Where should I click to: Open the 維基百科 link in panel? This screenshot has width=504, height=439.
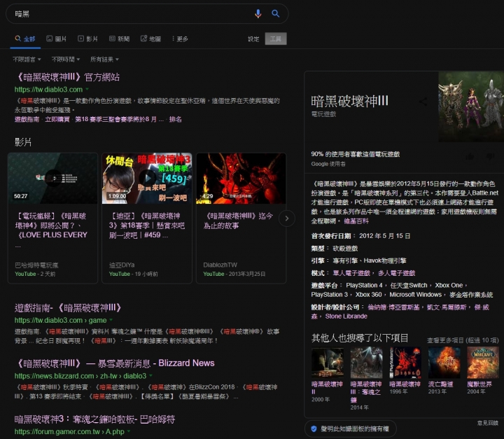356,221
